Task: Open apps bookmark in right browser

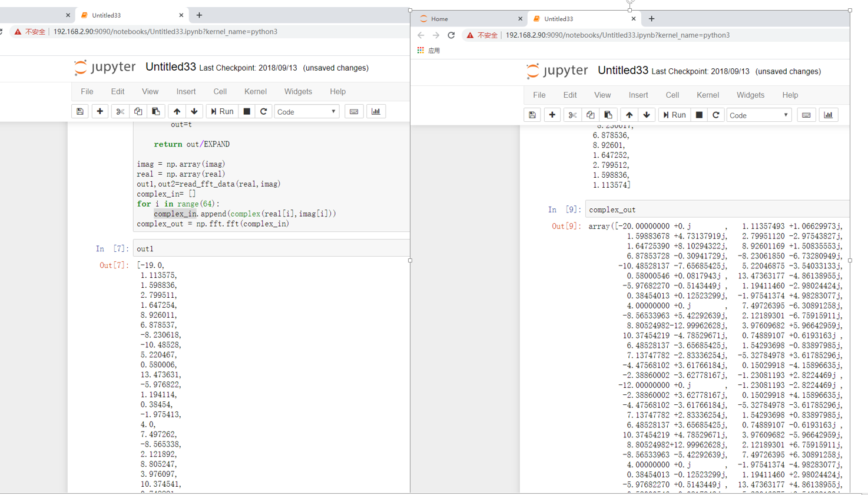Action: (x=429, y=51)
